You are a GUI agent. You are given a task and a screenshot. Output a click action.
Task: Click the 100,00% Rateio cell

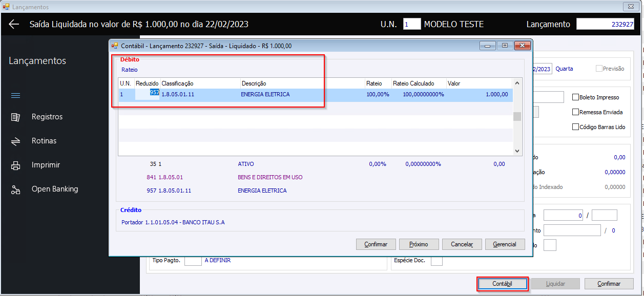(x=378, y=94)
